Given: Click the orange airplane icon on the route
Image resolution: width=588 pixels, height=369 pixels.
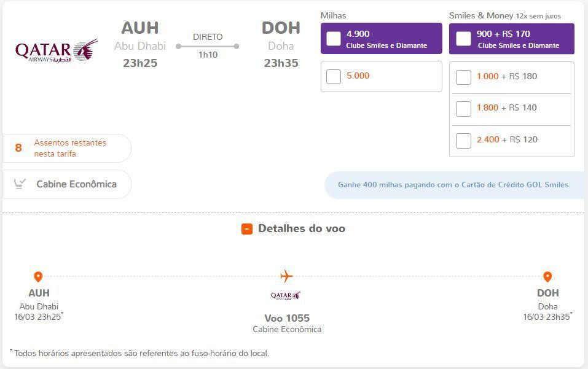Looking at the screenshot, I should pos(286,276).
